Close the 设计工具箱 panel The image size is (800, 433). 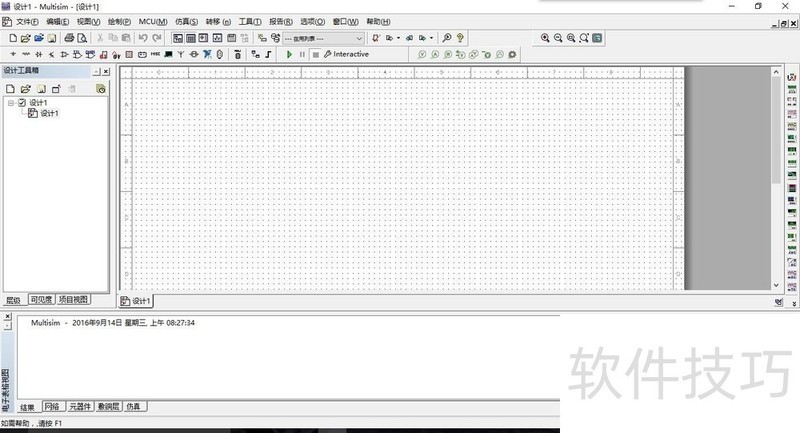point(106,71)
